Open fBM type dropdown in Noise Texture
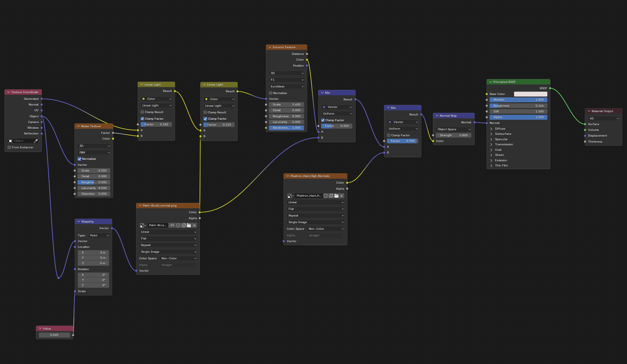627x364 pixels. tap(94, 153)
